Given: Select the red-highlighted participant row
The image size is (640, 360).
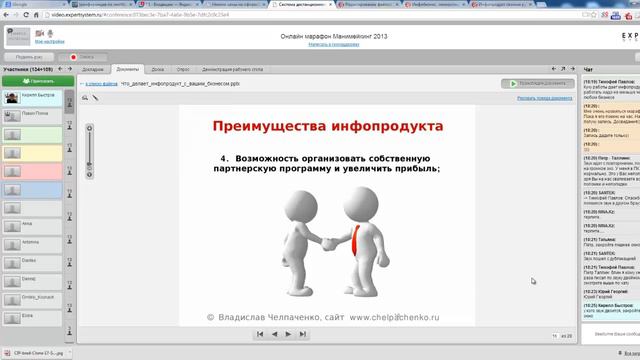Looking at the screenshot, I should point(32,171).
